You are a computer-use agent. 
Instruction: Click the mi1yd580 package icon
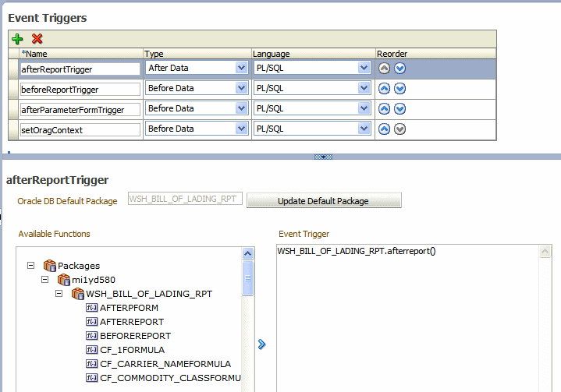64,280
